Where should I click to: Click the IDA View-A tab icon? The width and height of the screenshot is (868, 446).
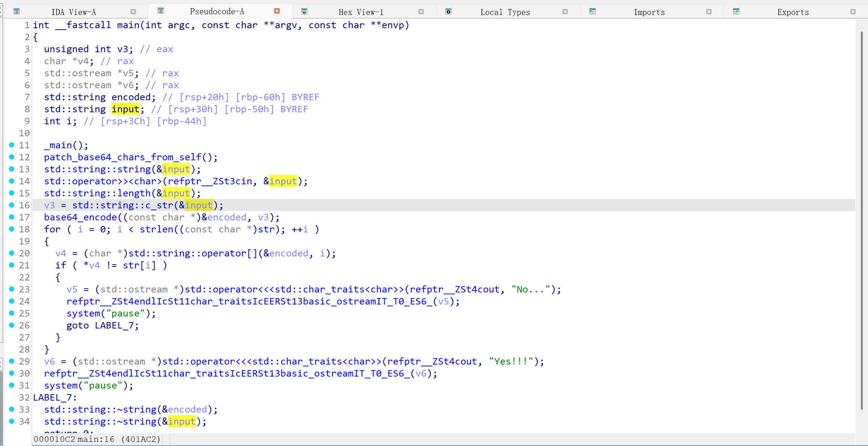pos(17,12)
